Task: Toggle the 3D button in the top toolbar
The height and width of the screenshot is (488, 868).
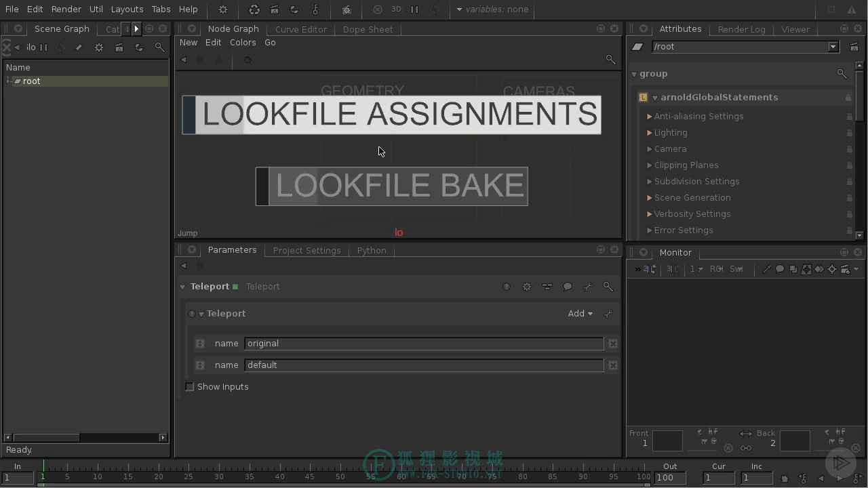Action: [396, 9]
